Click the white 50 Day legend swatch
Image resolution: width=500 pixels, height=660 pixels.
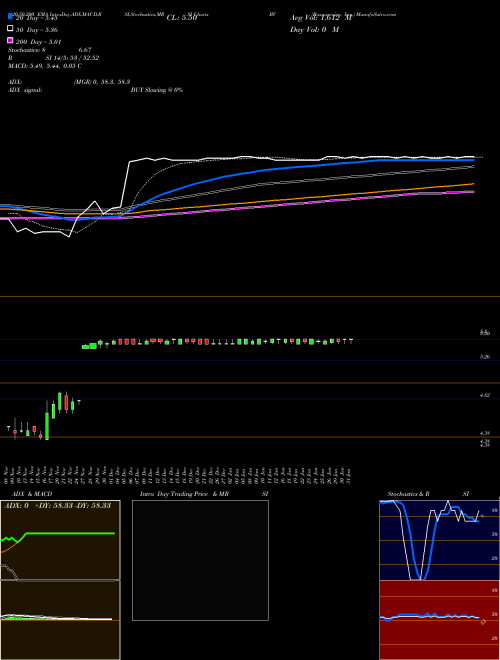pyautogui.click(x=10, y=29)
